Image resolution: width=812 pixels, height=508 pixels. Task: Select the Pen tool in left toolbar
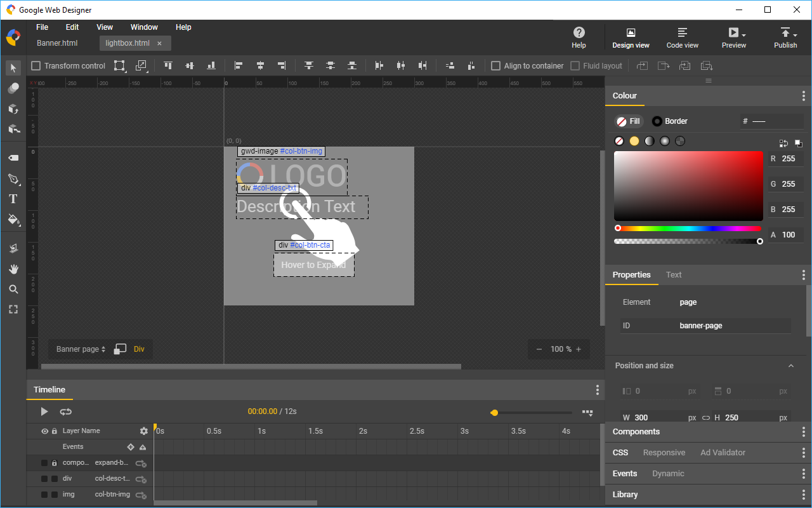13,178
